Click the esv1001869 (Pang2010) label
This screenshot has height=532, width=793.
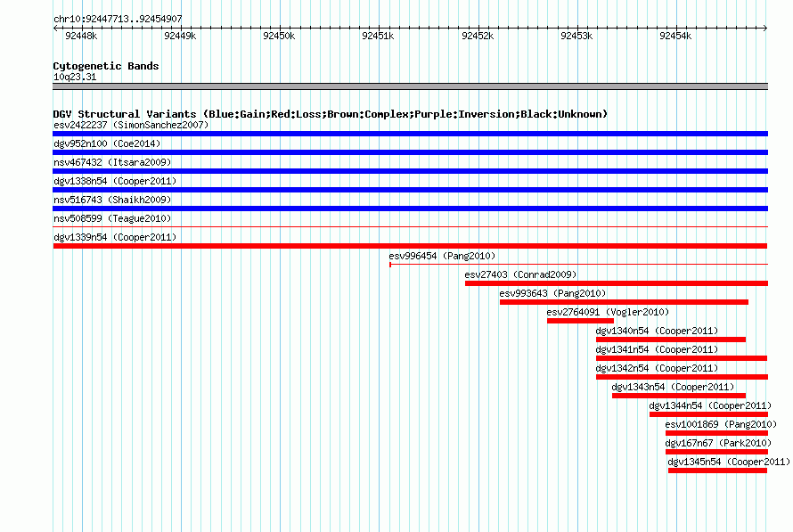click(x=721, y=424)
